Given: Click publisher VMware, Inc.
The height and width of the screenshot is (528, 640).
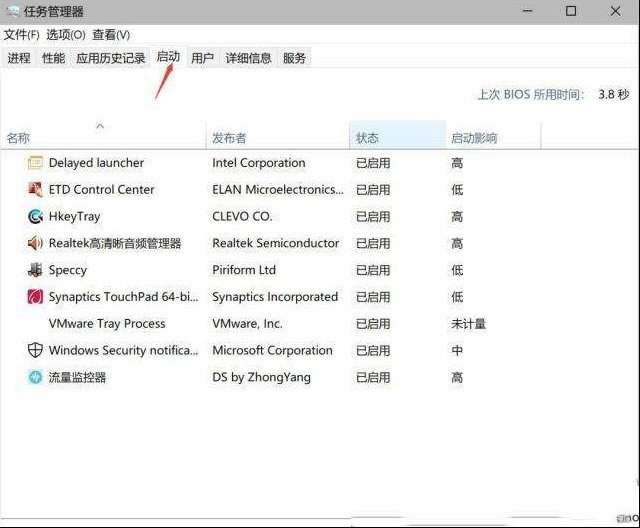Looking at the screenshot, I should 247,324.
